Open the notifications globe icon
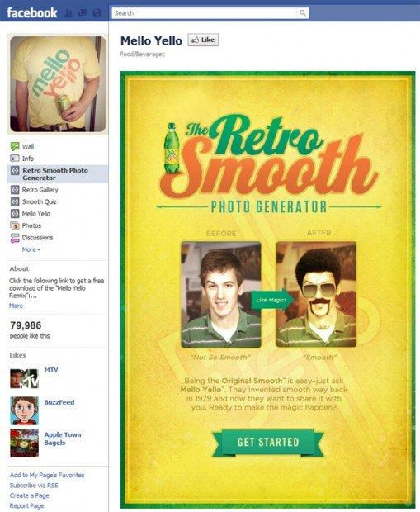 [x=97, y=13]
